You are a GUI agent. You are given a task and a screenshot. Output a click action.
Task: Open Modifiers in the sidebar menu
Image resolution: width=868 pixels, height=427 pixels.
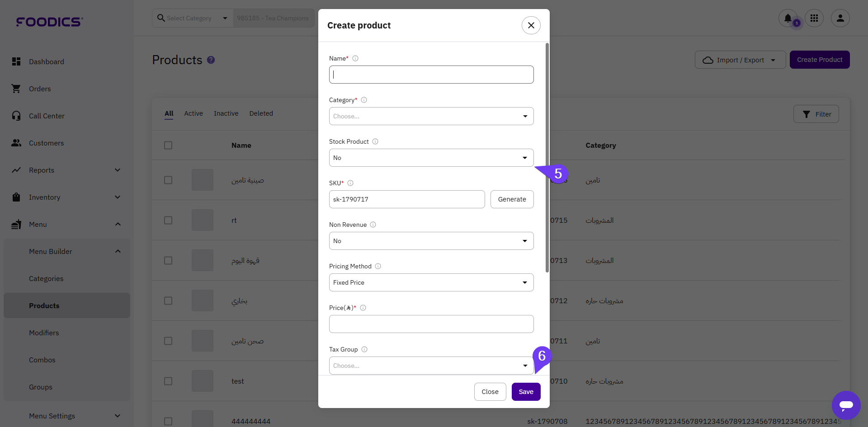point(44,333)
